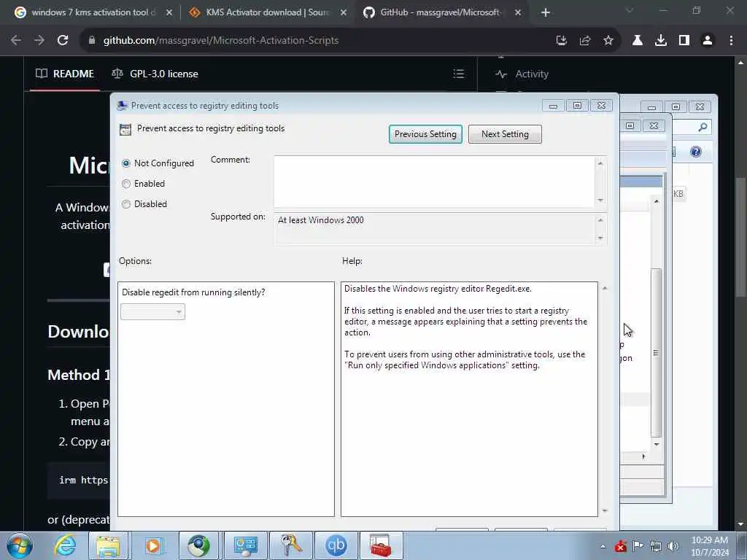Open the clock showing 10:29 AM

click(710, 546)
